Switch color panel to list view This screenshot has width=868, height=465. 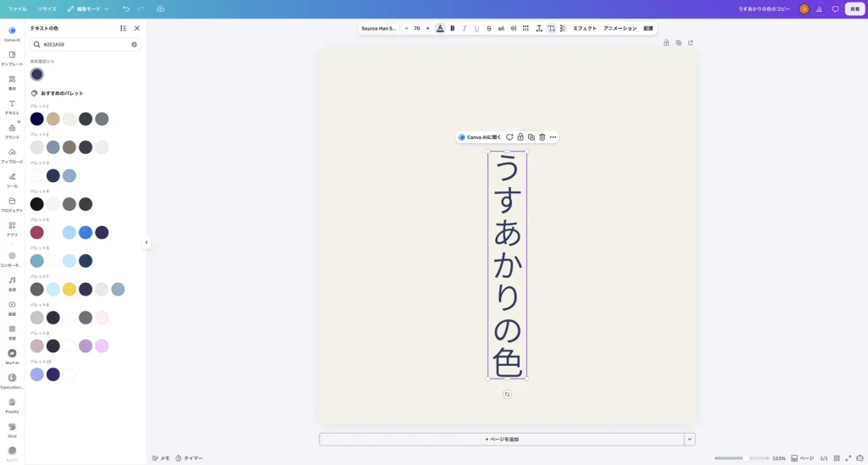(123, 28)
